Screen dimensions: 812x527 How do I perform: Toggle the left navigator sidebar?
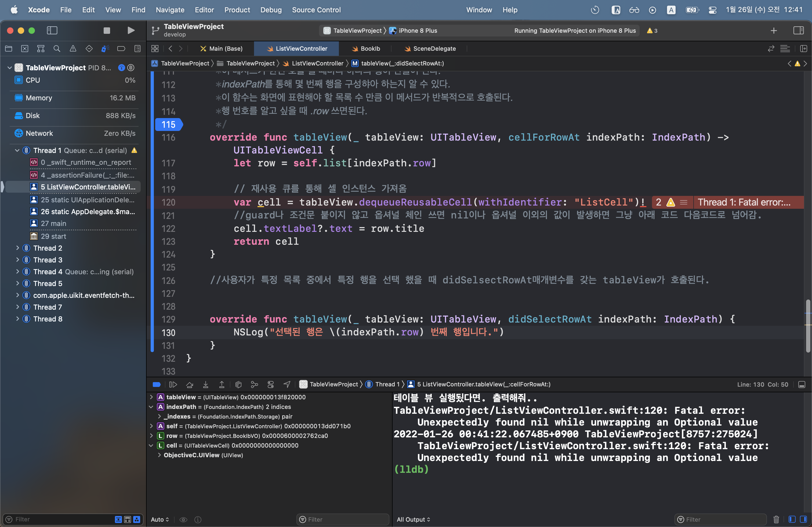[52, 31]
